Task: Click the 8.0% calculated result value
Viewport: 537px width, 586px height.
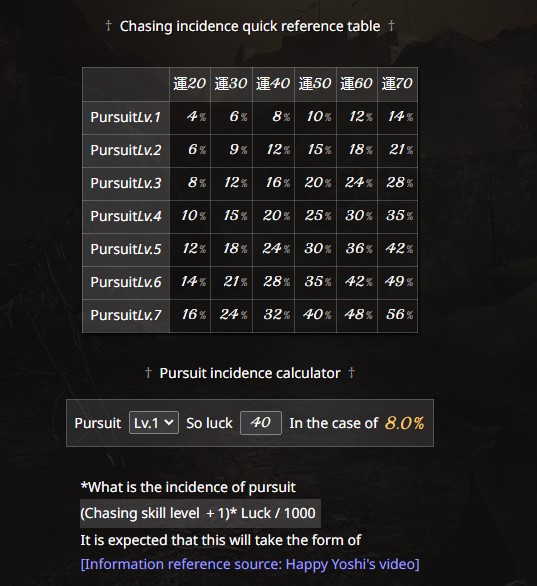Action: click(404, 423)
